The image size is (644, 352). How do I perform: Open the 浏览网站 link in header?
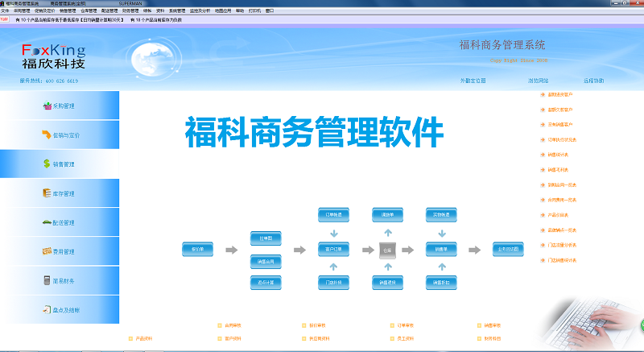538,81
